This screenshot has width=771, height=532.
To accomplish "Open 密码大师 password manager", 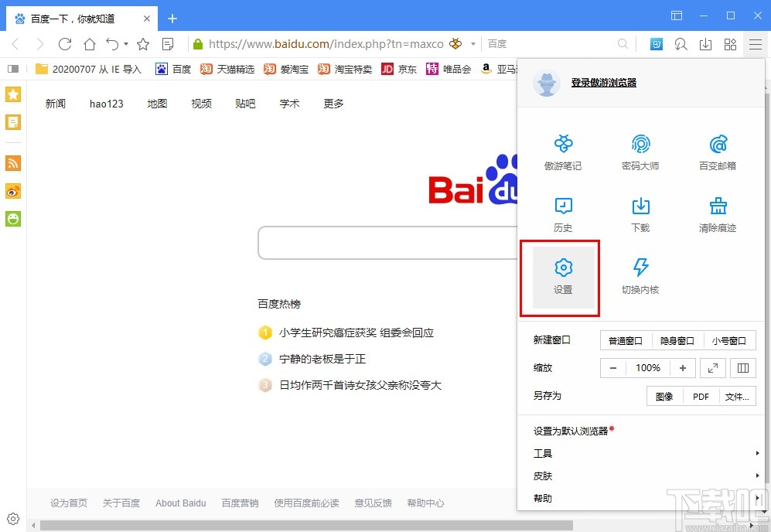I will click(640, 151).
